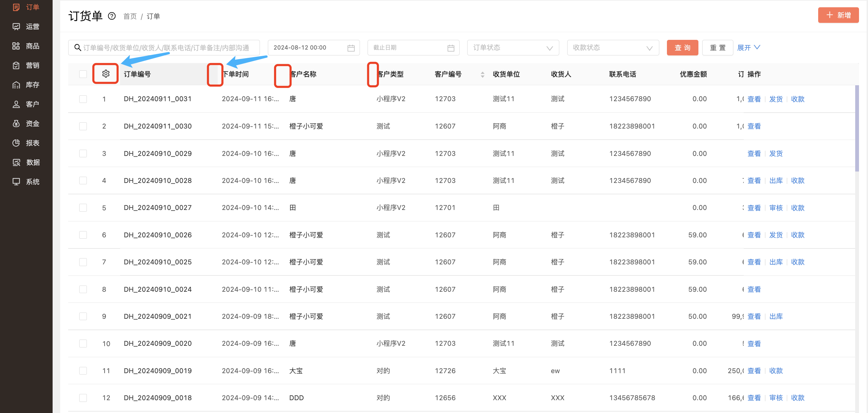The height and width of the screenshot is (413, 868).
Task: Select the 报表 menu label
Action: pos(33,143)
